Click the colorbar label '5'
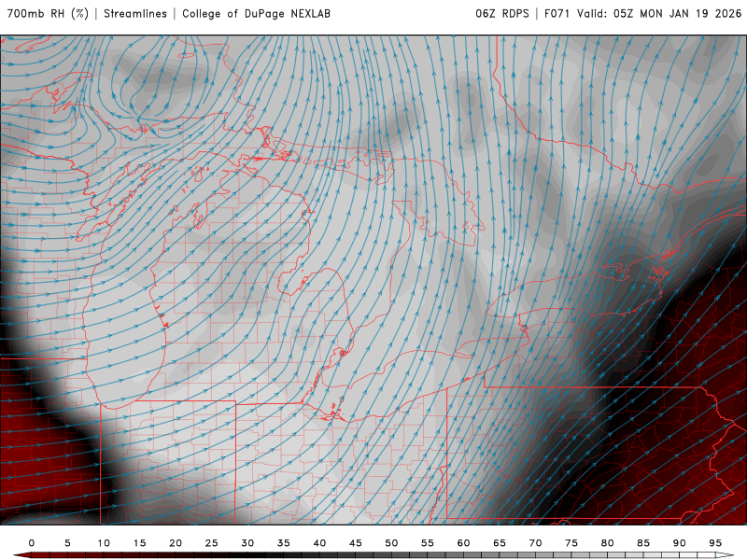 [67, 543]
